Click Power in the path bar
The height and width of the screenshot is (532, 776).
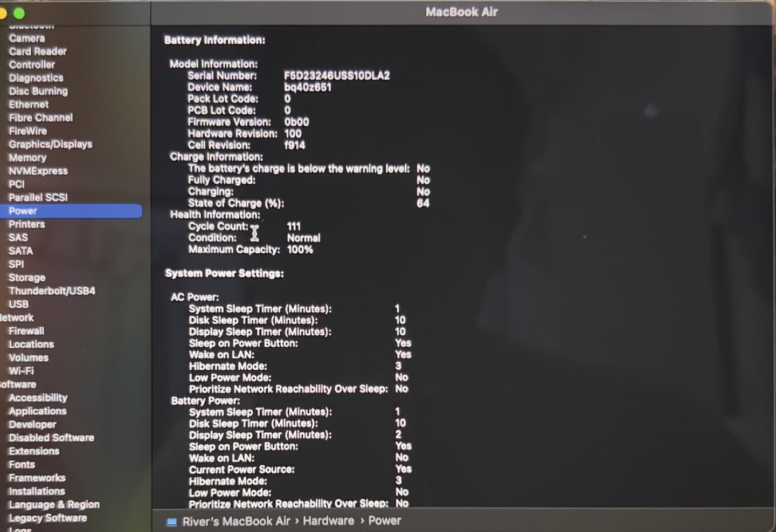coord(384,521)
